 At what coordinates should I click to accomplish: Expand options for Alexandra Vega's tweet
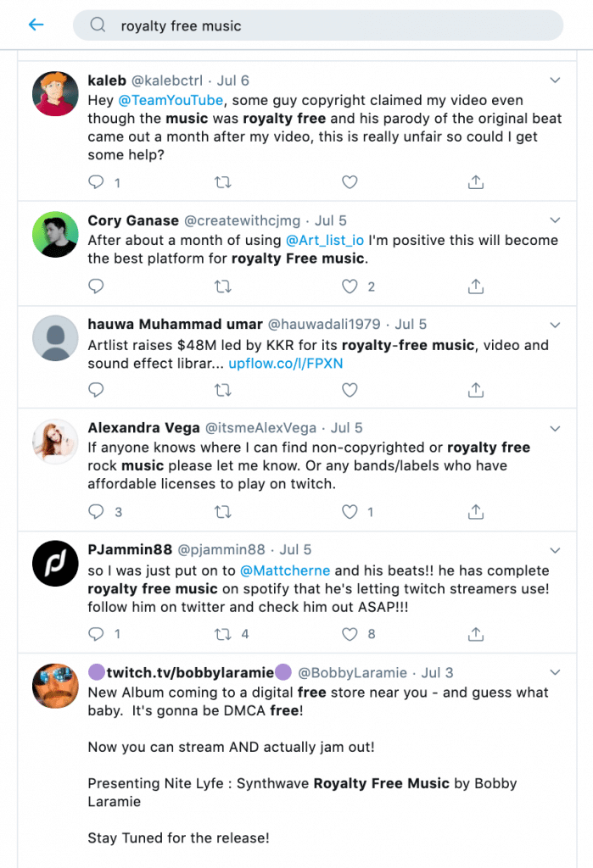click(555, 428)
